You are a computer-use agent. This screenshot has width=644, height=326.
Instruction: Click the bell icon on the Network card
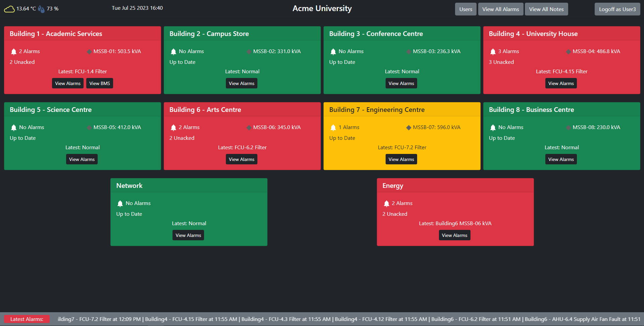coord(120,203)
